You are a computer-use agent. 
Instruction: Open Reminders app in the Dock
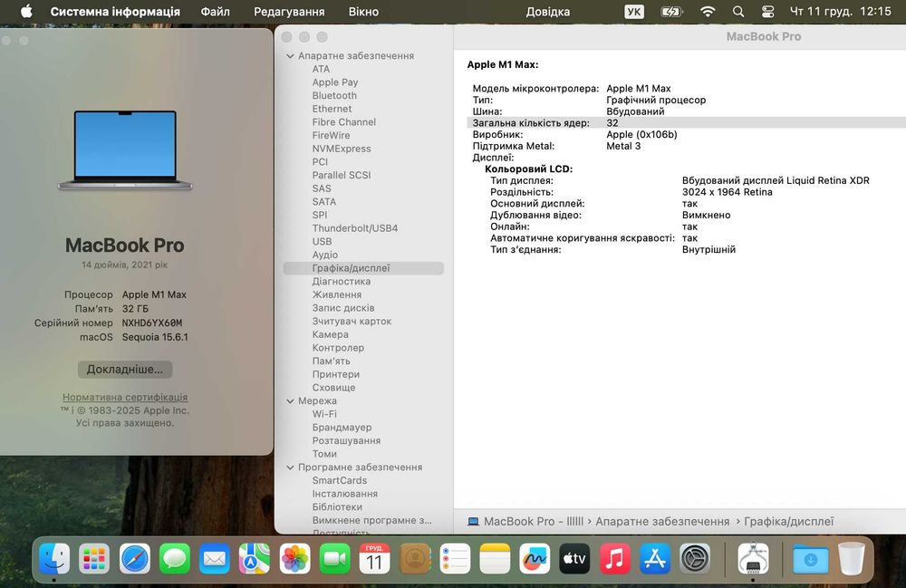tap(455, 558)
